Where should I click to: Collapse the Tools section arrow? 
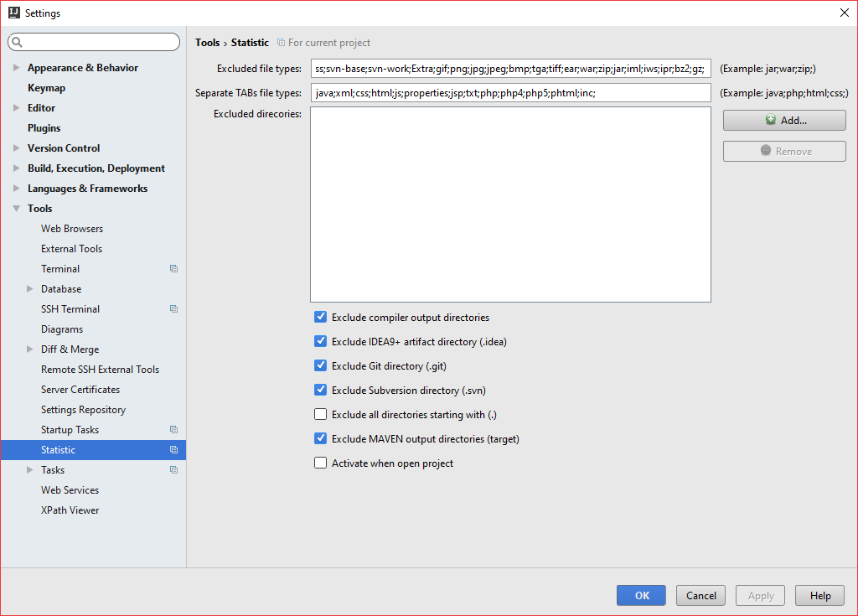(17, 209)
